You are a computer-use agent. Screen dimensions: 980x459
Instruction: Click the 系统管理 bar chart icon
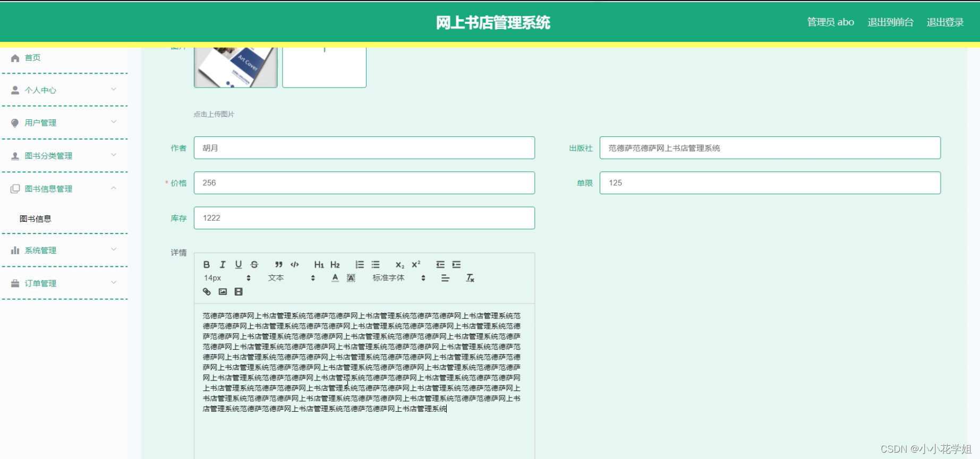click(x=15, y=250)
